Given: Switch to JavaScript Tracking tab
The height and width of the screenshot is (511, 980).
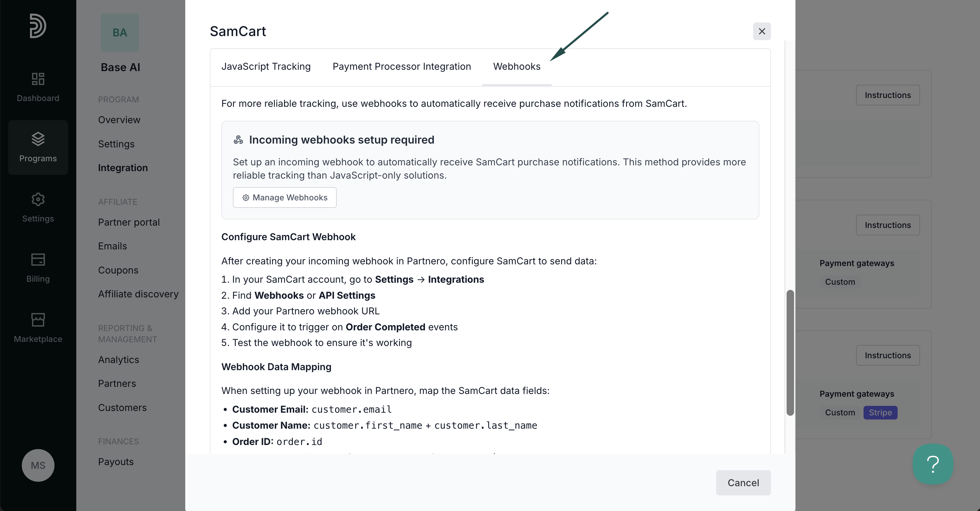Looking at the screenshot, I should click(x=266, y=67).
